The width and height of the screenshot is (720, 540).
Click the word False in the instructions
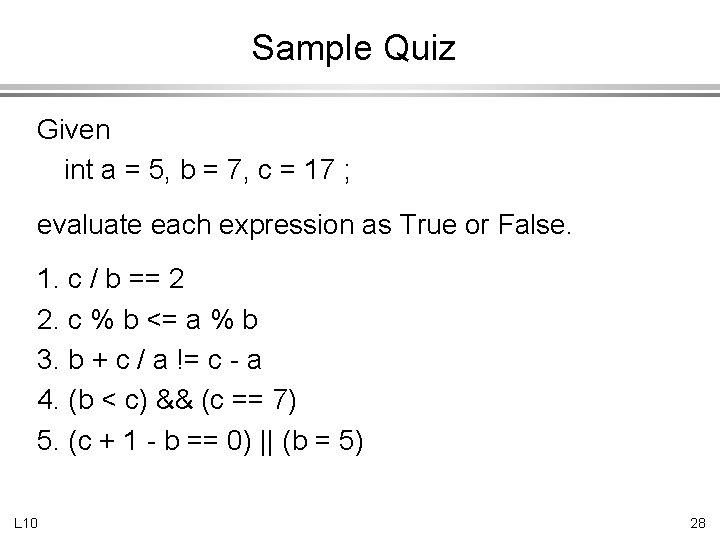click(534, 225)
